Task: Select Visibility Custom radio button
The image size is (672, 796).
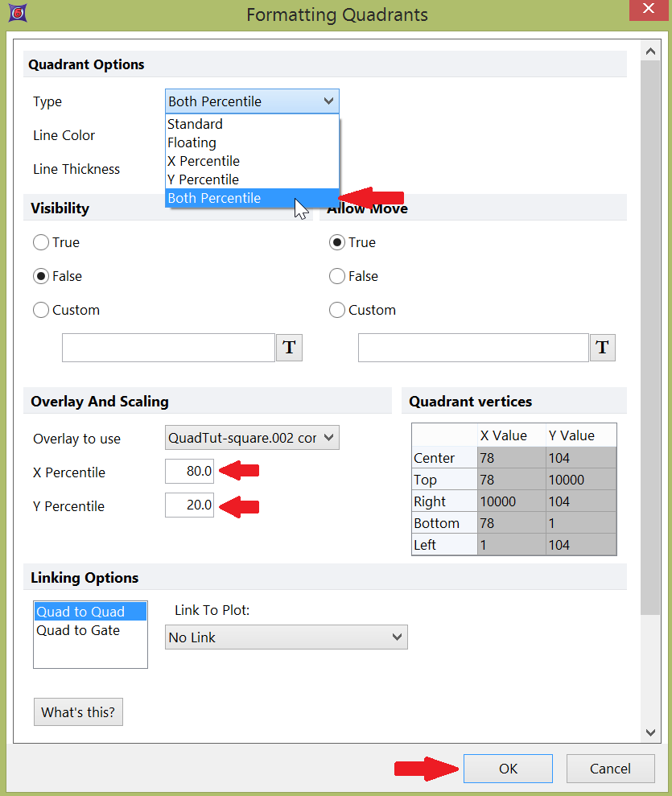Action: [41, 310]
